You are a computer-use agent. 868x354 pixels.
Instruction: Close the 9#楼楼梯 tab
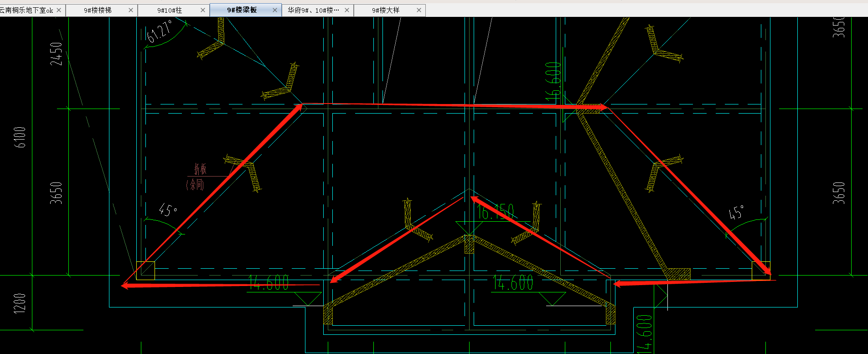coord(131,10)
